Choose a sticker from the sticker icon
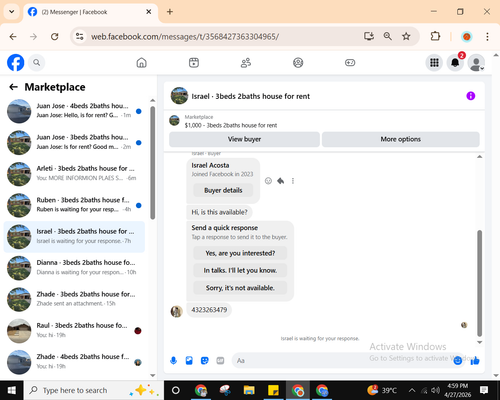The height and width of the screenshot is (400, 500). coord(205,360)
